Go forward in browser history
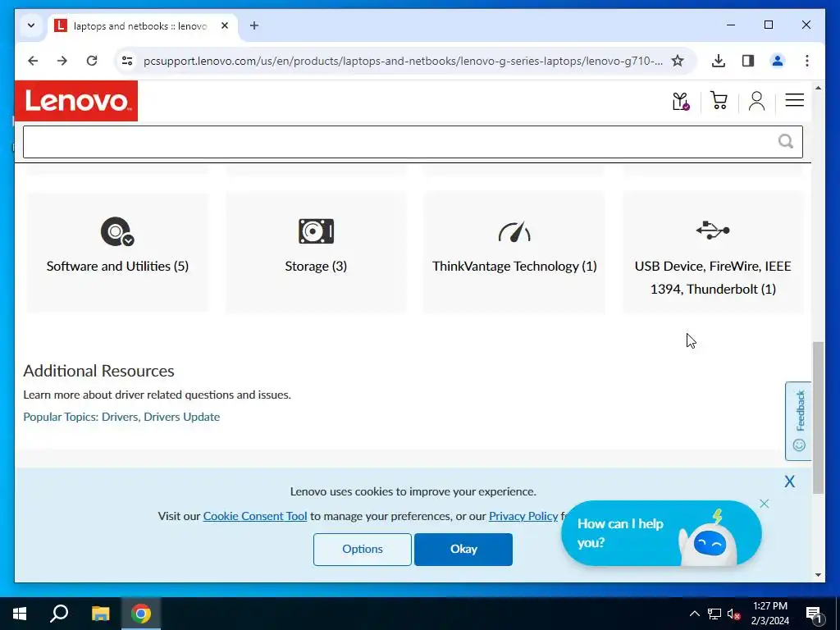This screenshot has width=840, height=630. (62, 61)
